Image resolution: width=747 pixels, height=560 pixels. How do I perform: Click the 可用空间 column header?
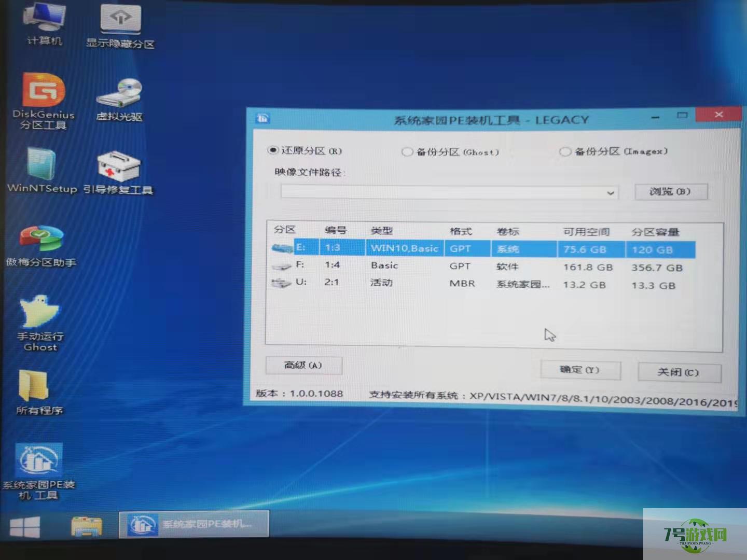pos(587,232)
